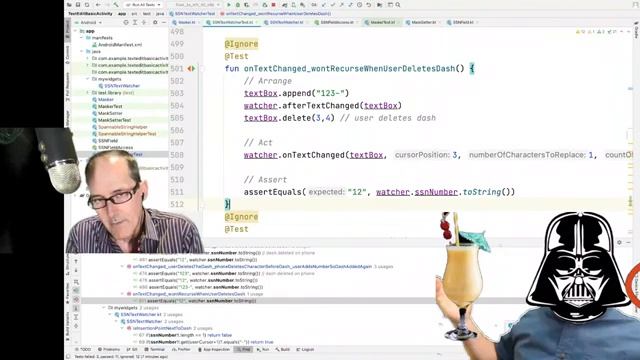Switch to the SSNFieldAccess.kt editor tab
Screen dimensions: 640x360
[x=337, y=22]
